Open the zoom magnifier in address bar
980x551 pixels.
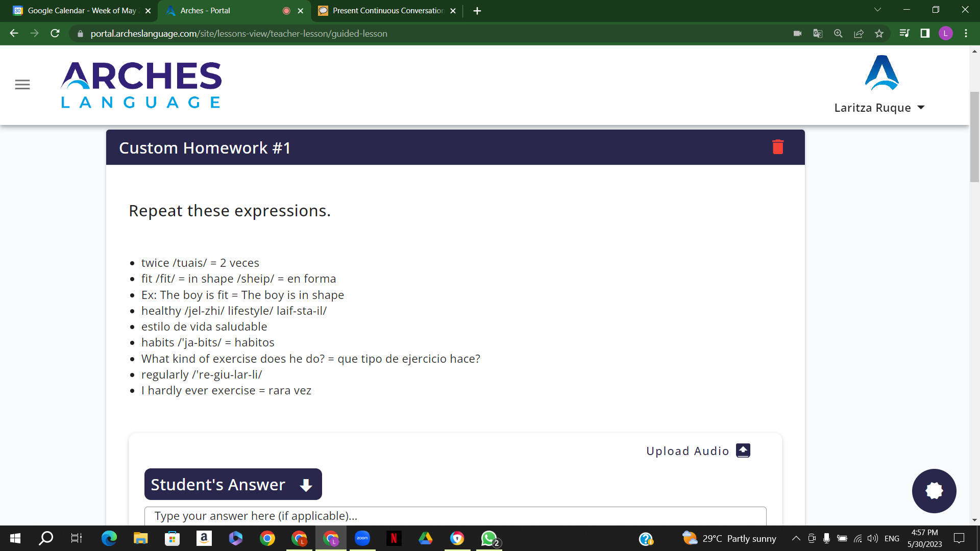[838, 34]
